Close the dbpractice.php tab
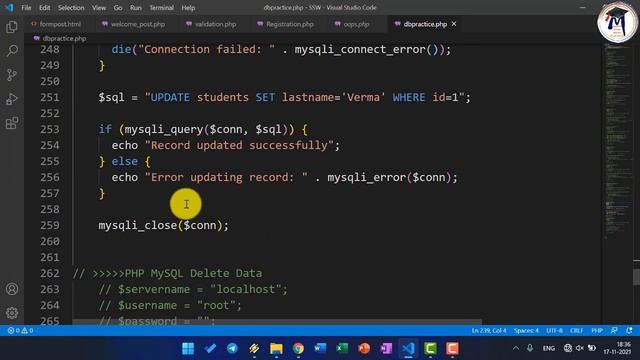 click(x=454, y=24)
